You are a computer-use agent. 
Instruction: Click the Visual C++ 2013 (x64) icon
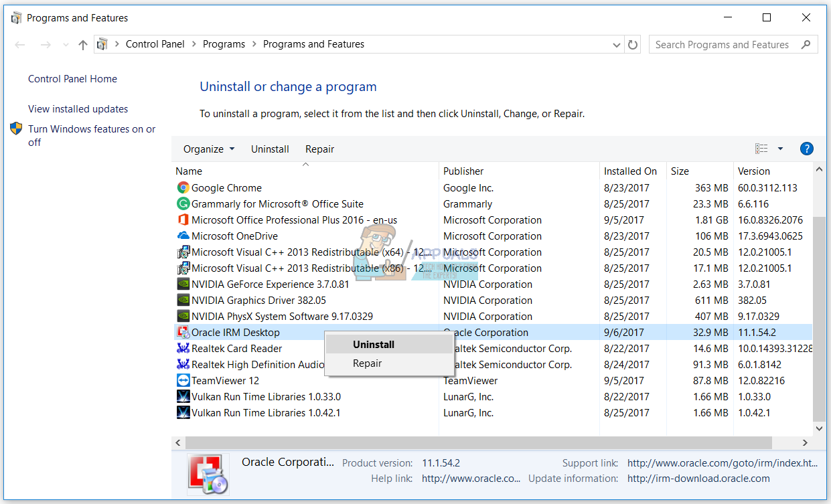click(183, 252)
